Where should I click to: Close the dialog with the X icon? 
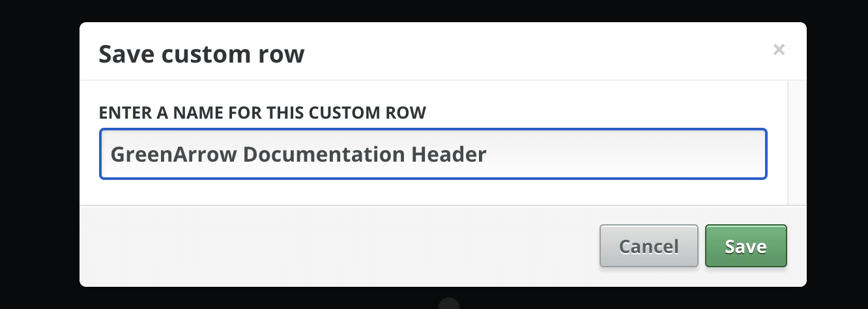[x=779, y=50]
